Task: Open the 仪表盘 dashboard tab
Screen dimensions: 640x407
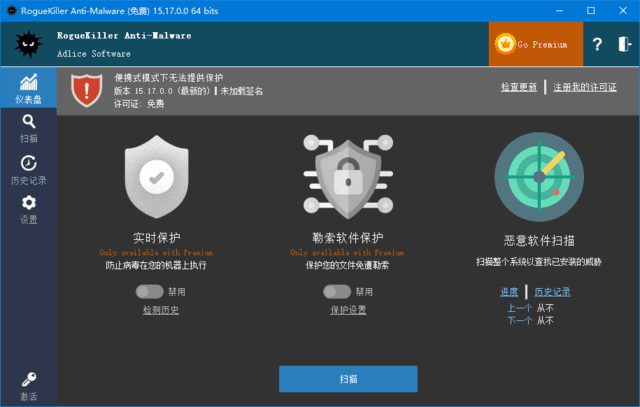Action: [x=29, y=88]
